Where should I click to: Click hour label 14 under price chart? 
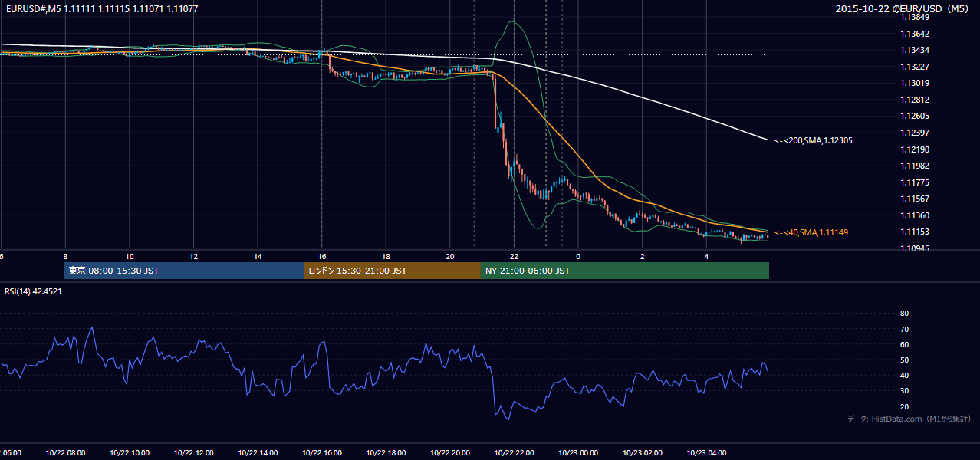[x=258, y=256]
